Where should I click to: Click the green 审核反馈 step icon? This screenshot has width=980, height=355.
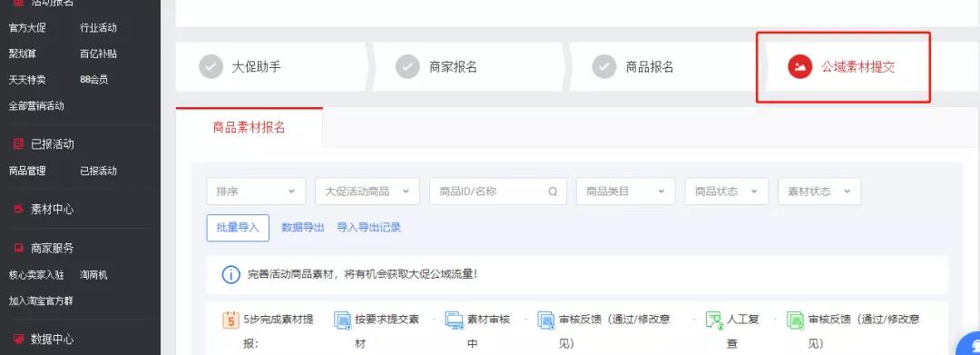point(795,320)
